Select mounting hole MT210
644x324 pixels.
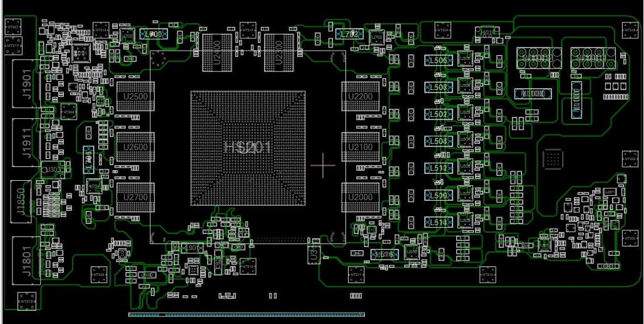(x=248, y=266)
